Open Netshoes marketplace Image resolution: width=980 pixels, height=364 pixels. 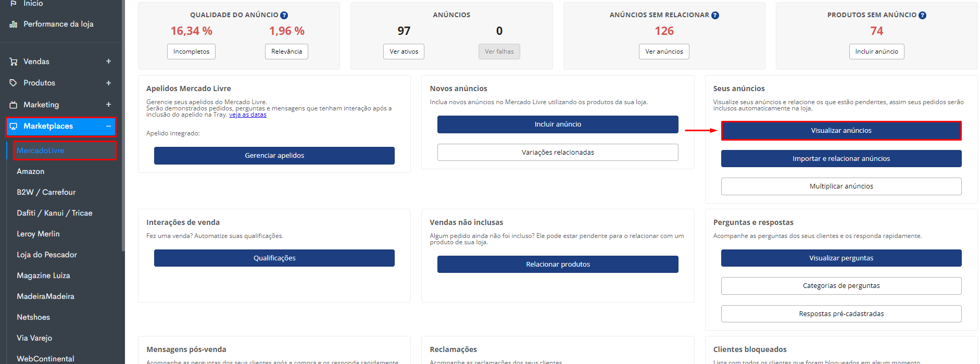[33, 317]
